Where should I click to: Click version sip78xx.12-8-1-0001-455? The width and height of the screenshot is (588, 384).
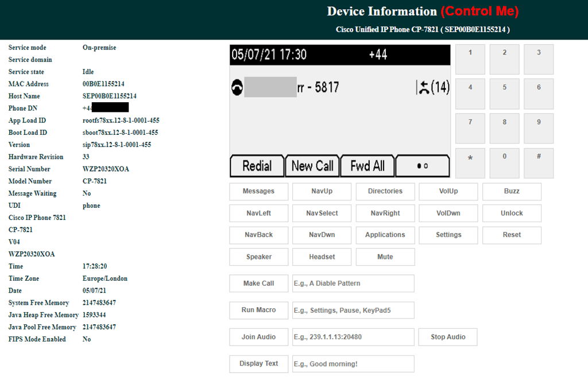(117, 145)
